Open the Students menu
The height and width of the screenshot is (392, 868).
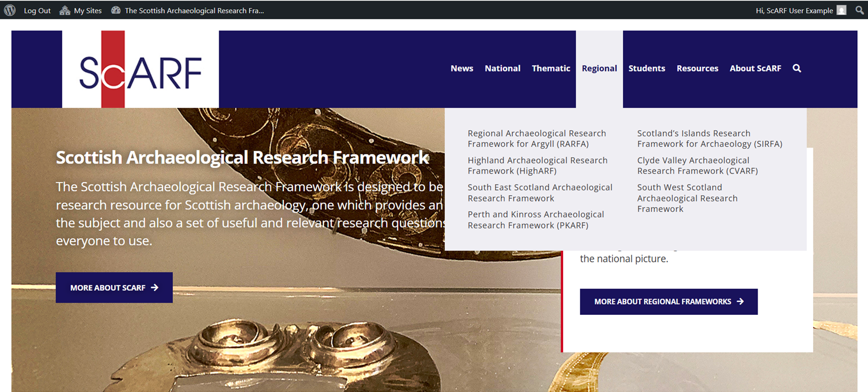coord(646,68)
